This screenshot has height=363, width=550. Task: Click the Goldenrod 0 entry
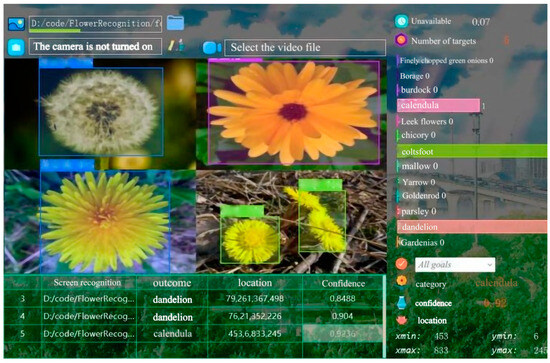pos(424,196)
